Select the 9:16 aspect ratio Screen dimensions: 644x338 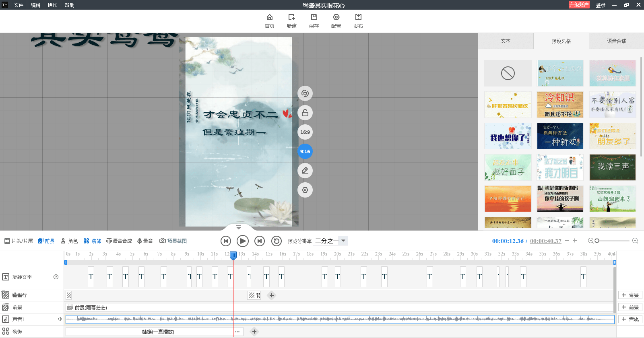pyautogui.click(x=305, y=151)
